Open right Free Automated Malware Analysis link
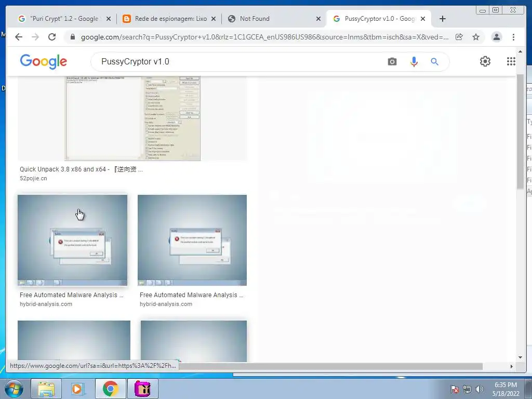This screenshot has height=399, width=532. [x=191, y=295]
